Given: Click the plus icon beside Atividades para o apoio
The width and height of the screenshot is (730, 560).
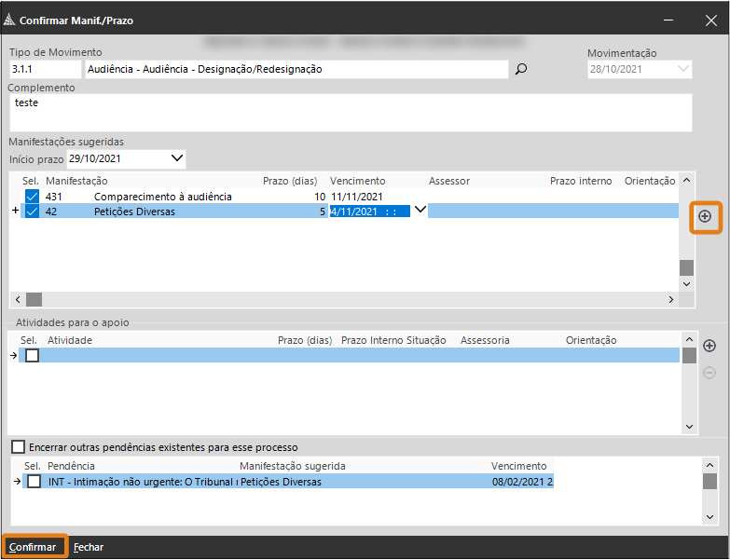Looking at the screenshot, I should click(709, 347).
